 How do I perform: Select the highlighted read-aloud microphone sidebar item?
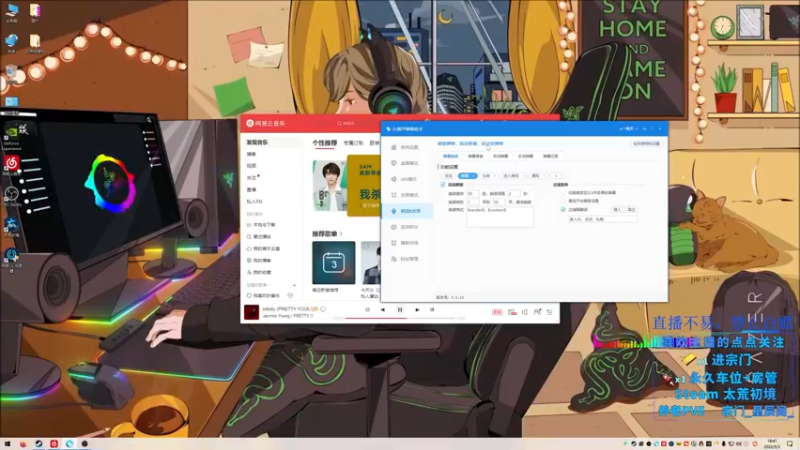tap(407, 211)
